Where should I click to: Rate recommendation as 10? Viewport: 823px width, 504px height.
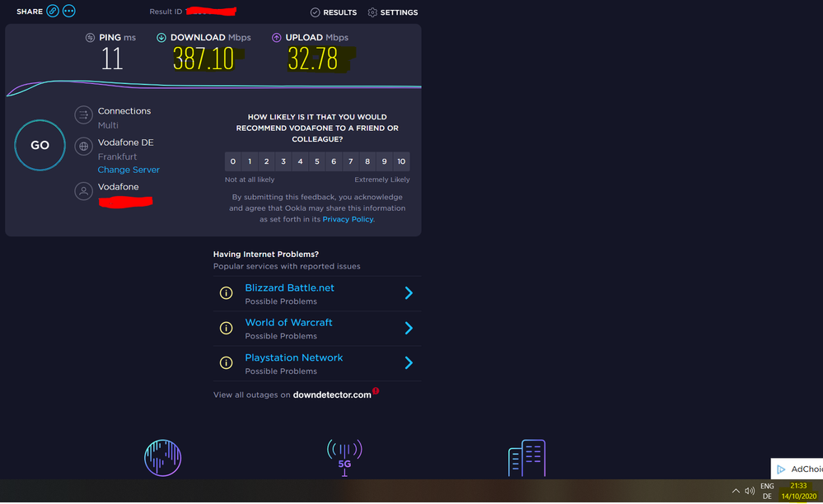click(401, 161)
